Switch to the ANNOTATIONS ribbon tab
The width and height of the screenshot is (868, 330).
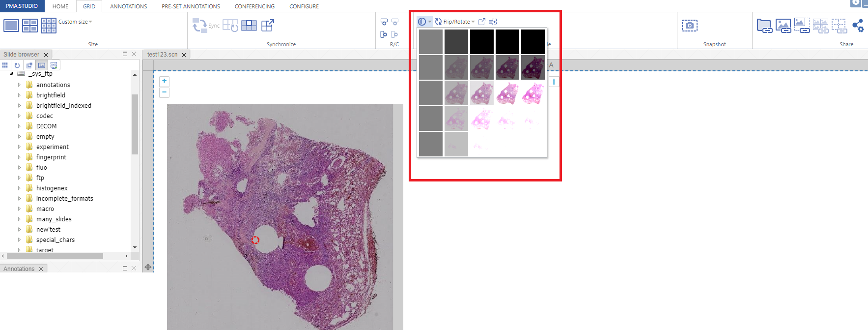coord(128,6)
